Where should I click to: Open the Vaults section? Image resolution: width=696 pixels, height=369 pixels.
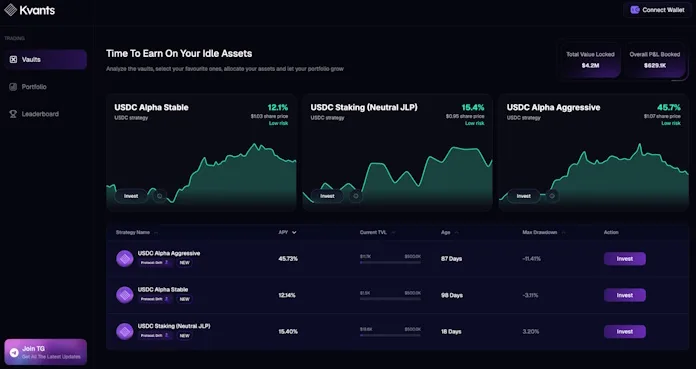pos(46,60)
